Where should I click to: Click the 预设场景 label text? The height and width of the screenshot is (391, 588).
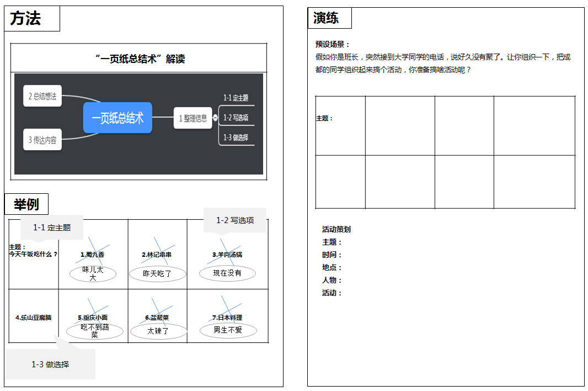(x=333, y=44)
